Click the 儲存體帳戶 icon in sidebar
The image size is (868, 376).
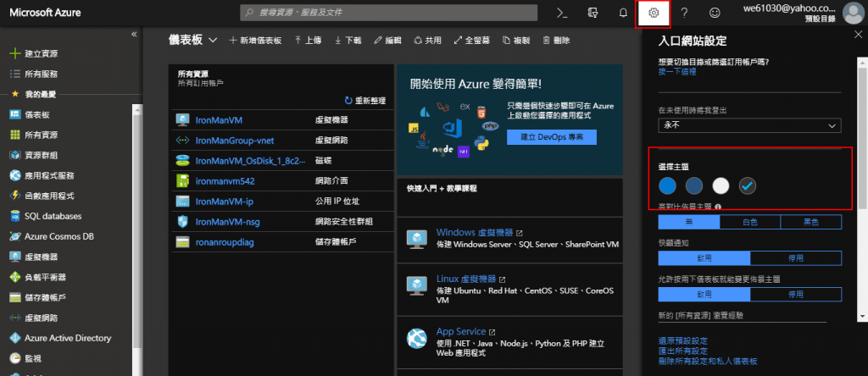coord(15,297)
